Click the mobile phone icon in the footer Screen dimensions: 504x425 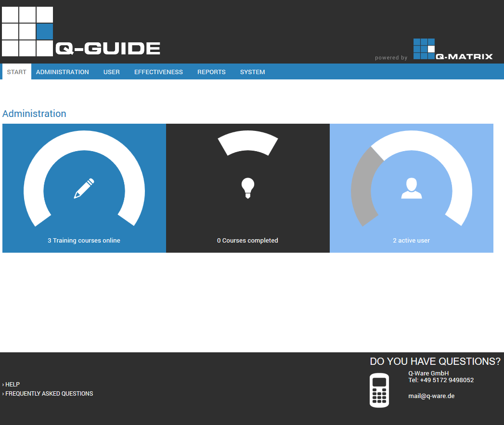pyautogui.click(x=379, y=390)
